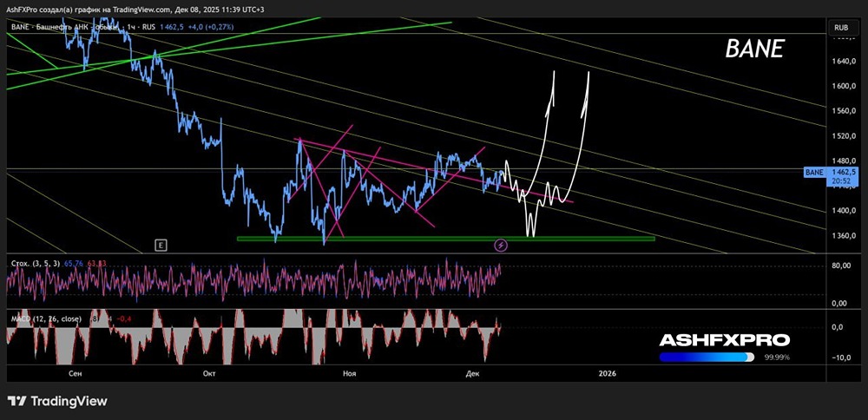Click the 2026 label on time axis

pyautogui.click(x=607, y=373)
